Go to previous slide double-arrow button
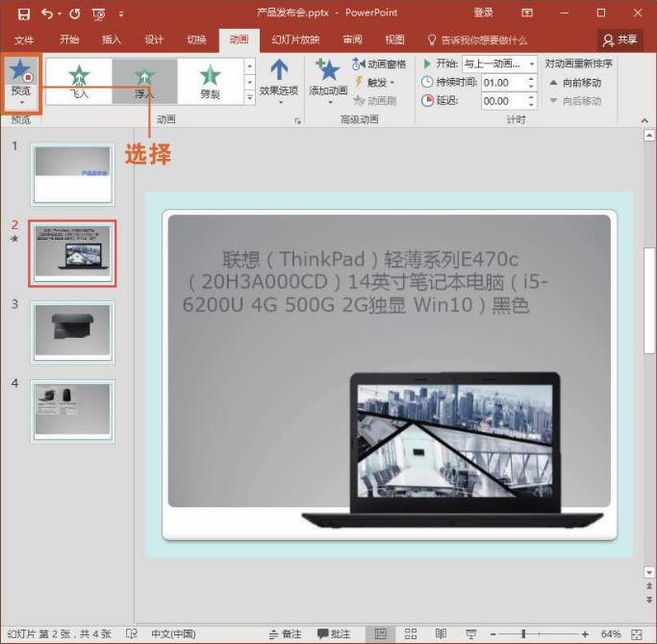 (649, 585)
